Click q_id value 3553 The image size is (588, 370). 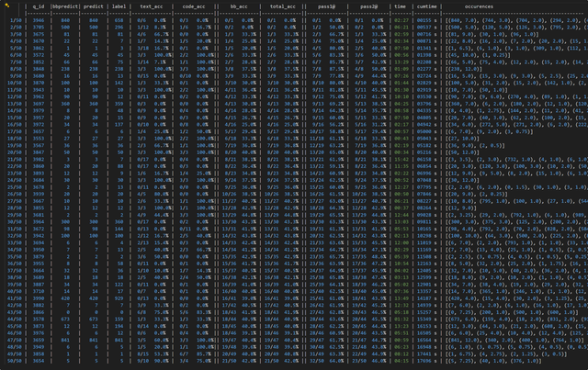click(39, 139)
